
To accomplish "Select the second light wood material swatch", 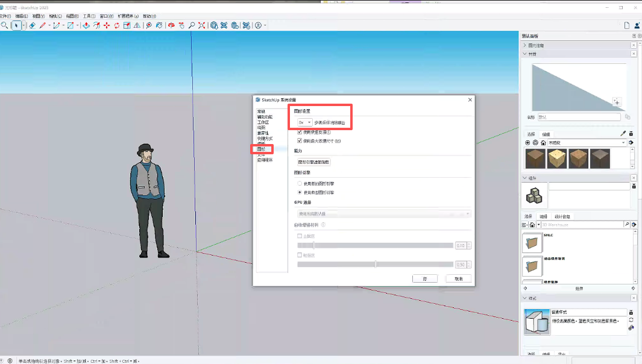I will pos(556,158).
